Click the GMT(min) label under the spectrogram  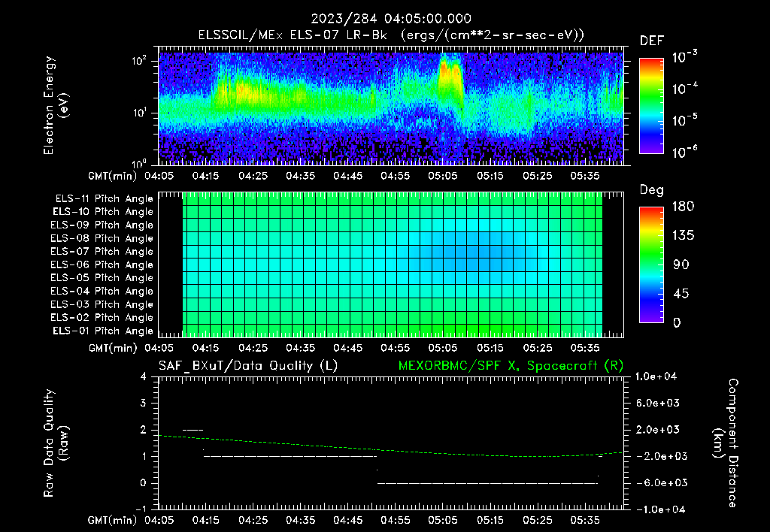pos(113,176)
